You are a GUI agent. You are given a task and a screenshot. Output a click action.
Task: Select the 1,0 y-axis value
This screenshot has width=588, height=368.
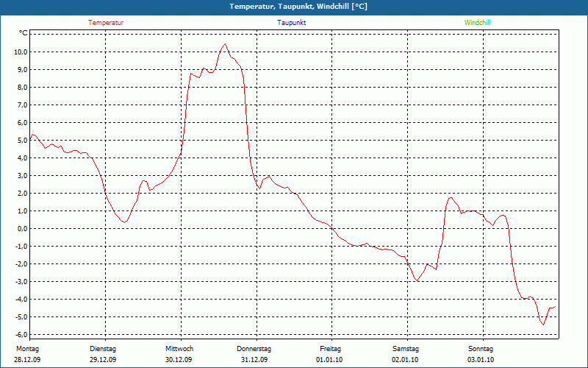[x=22, y=210]
